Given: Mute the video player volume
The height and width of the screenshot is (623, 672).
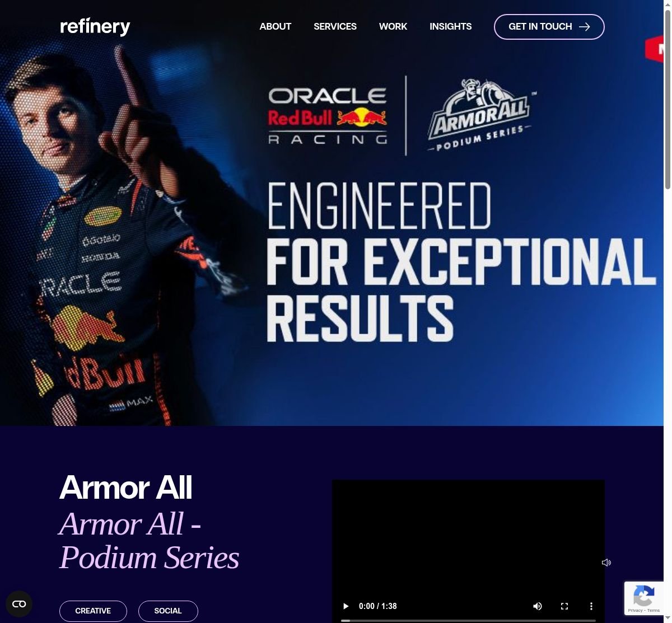Looking at the screenshot, I should click(x=538, y=606).
